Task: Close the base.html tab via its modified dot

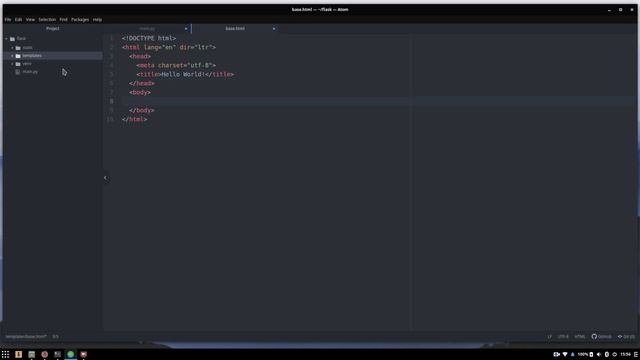Action: [x=274, y=29]
